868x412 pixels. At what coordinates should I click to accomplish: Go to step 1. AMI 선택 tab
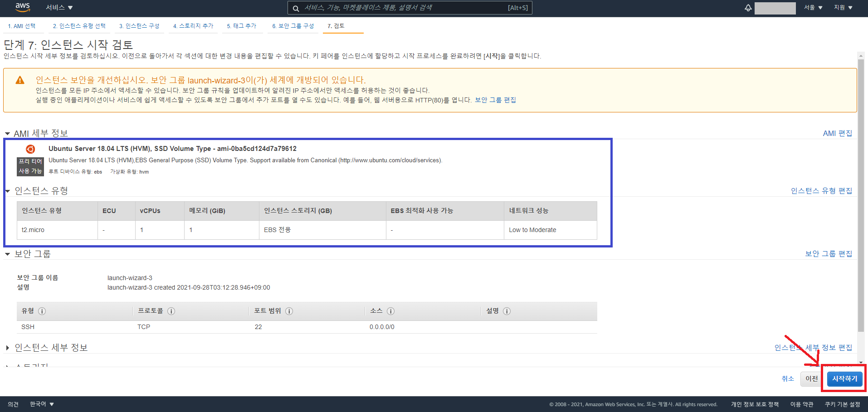[22, 26]
